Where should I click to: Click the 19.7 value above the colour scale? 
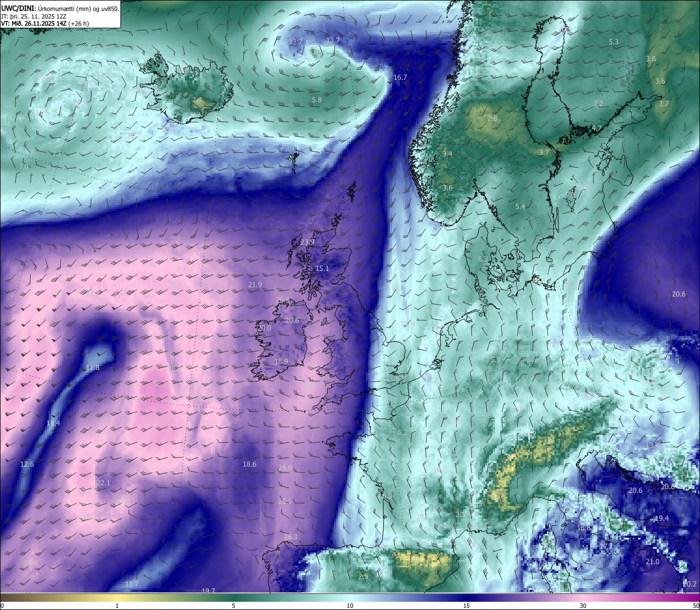pos(208,591)
